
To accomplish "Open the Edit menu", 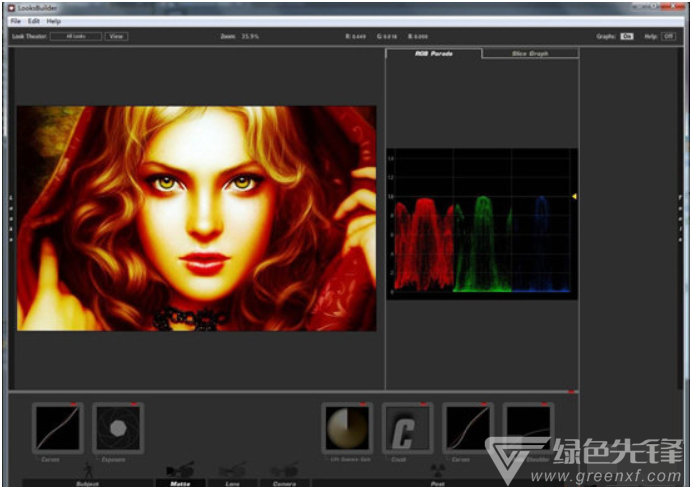I will tap(34, 21).
